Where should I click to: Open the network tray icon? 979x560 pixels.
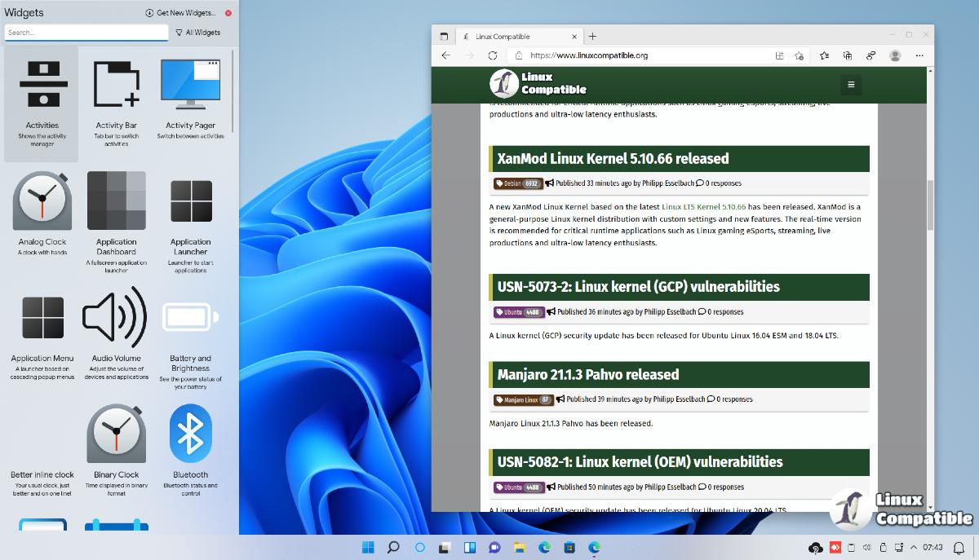pyautogui.click(x=899, y=546)
